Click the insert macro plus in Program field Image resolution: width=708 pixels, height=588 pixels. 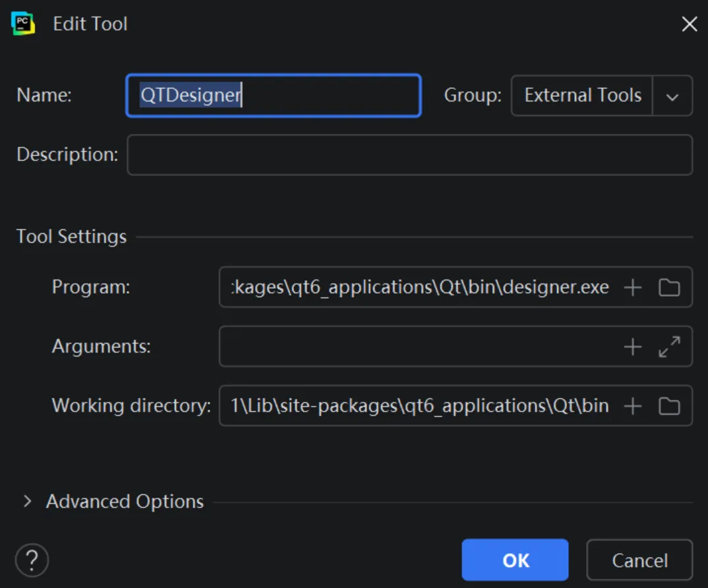tap(632, 287)
